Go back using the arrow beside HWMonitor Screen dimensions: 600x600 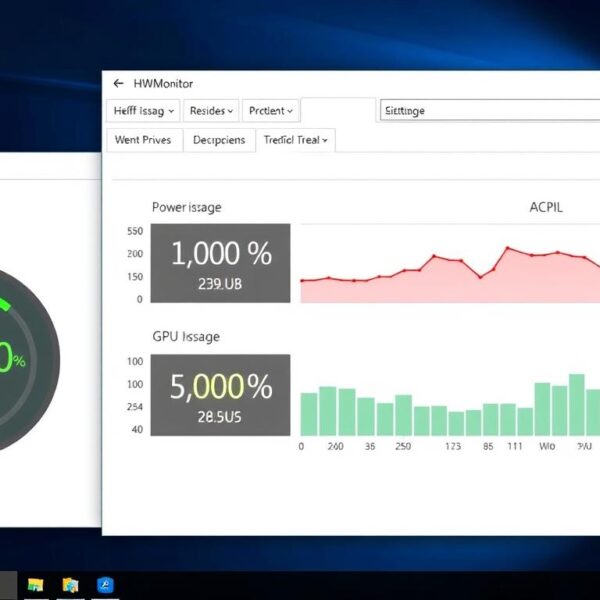coord(118,83)
